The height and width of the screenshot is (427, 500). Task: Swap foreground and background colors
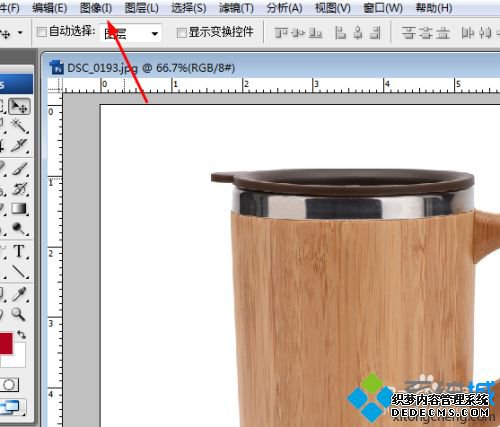[x=22, y=334]
